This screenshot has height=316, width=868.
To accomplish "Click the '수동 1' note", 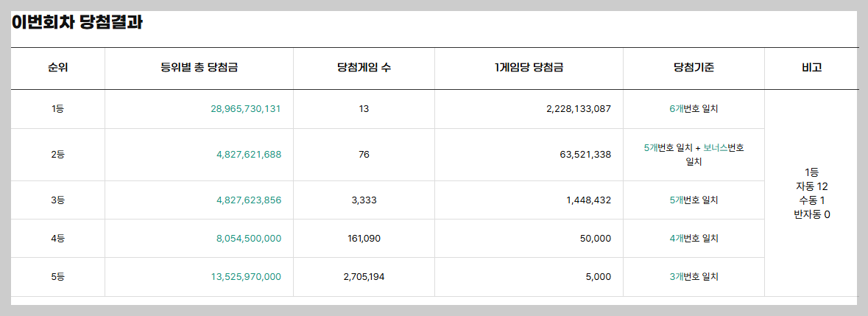I will (811, 200).
